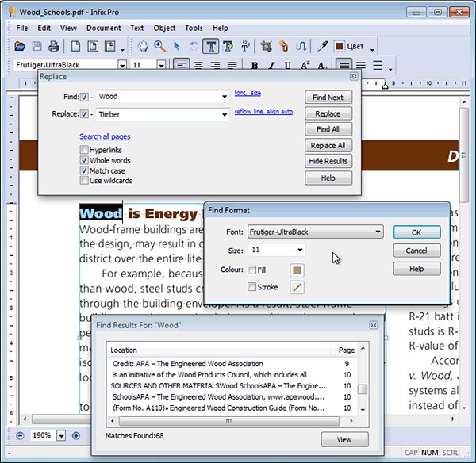The width and height of the screenshot is (476, 463).
Task: Open the Document menu
Action: pyautogui.click(x=103, y=28)
